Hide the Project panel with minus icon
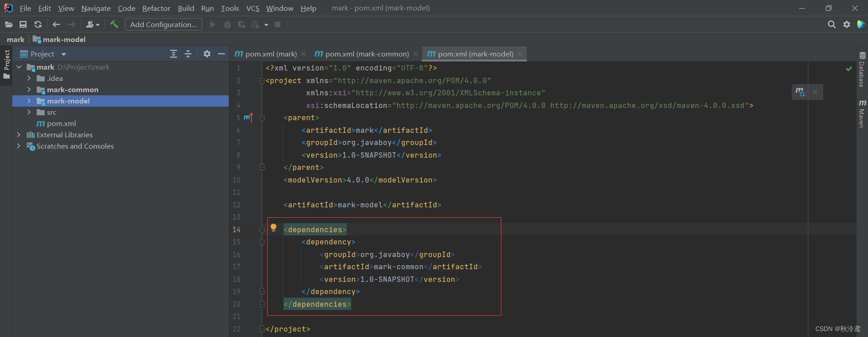This screenshot has height=337, width=868. 222,54
